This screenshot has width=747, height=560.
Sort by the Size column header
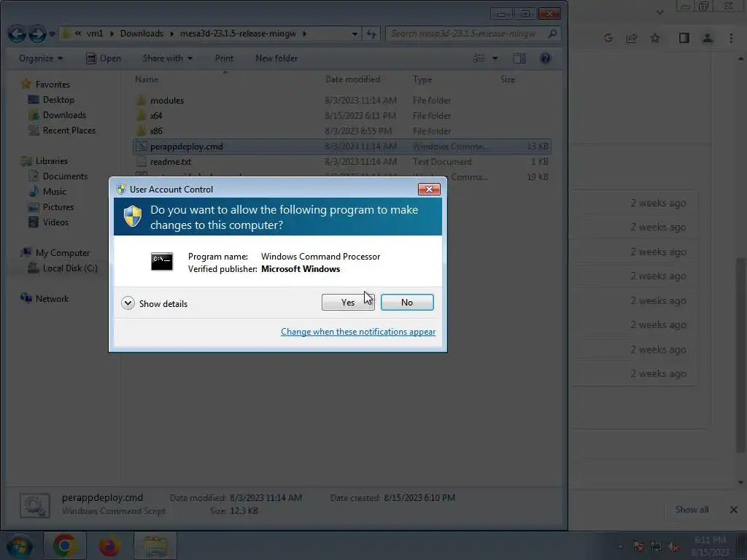tap(508, 79)
